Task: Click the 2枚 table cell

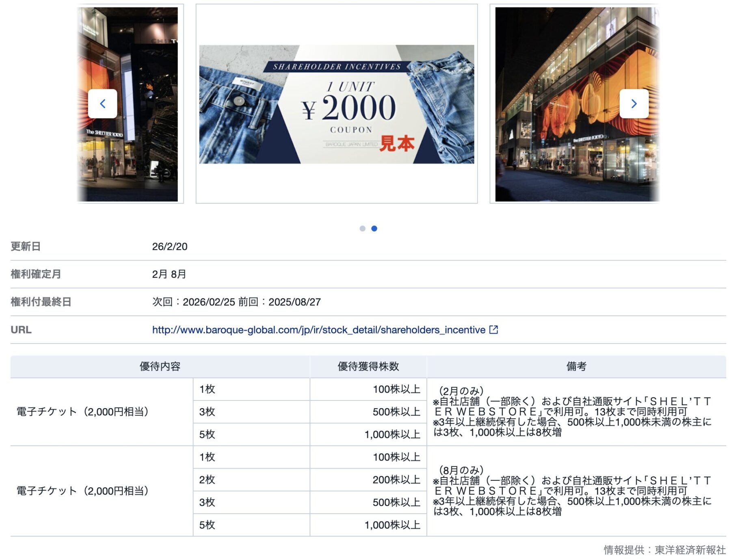Action: [x=207, y=480]
